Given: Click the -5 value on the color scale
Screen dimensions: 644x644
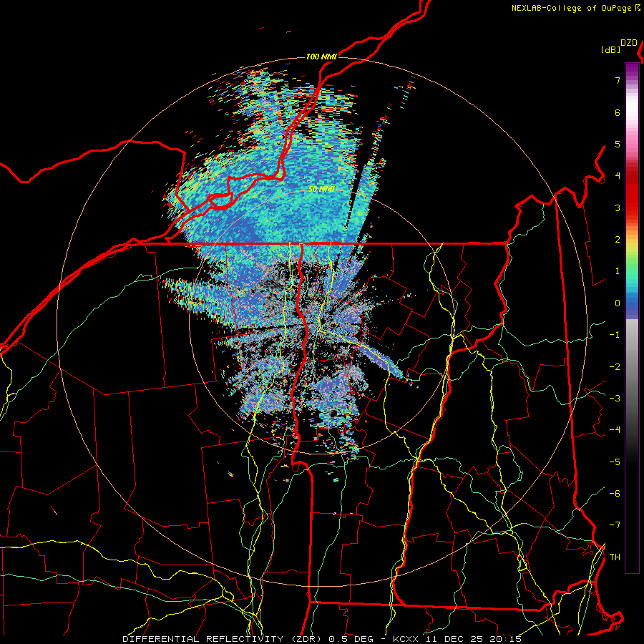Looking at the screenshot, I should point(615,462).
